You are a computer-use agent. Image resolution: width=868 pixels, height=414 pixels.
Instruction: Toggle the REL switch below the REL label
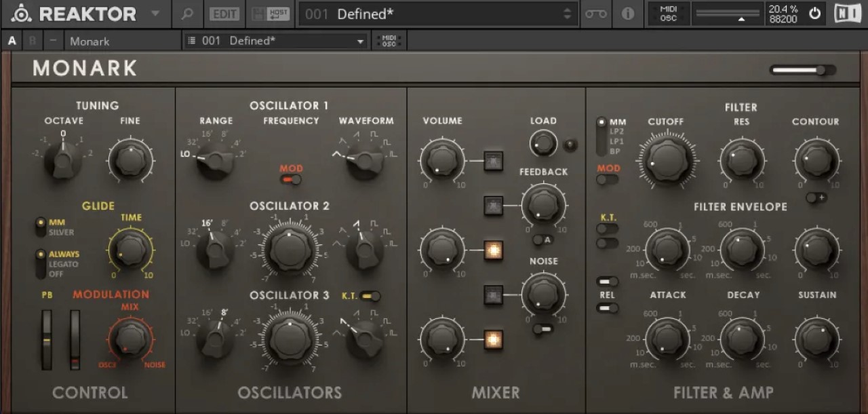608,308
